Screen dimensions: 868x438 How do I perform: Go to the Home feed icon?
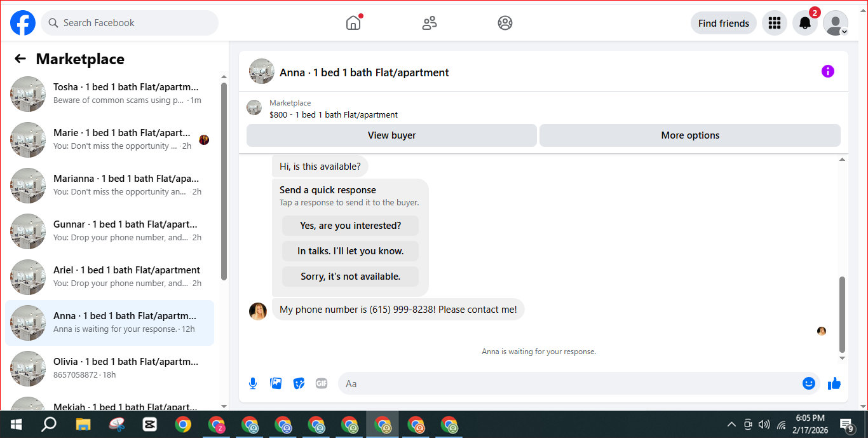point(353,23)
